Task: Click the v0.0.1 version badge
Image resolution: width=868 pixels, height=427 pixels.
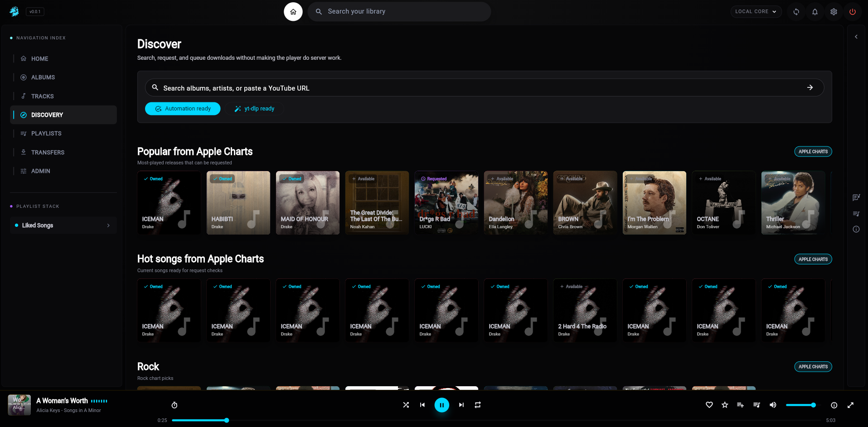Action: coord(35,12)
